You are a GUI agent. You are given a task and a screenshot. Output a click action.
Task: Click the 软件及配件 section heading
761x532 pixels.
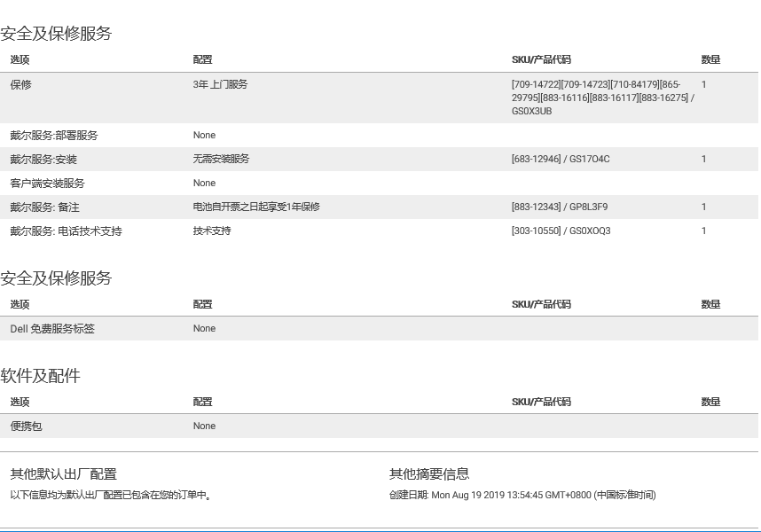(x=40, y=376)
